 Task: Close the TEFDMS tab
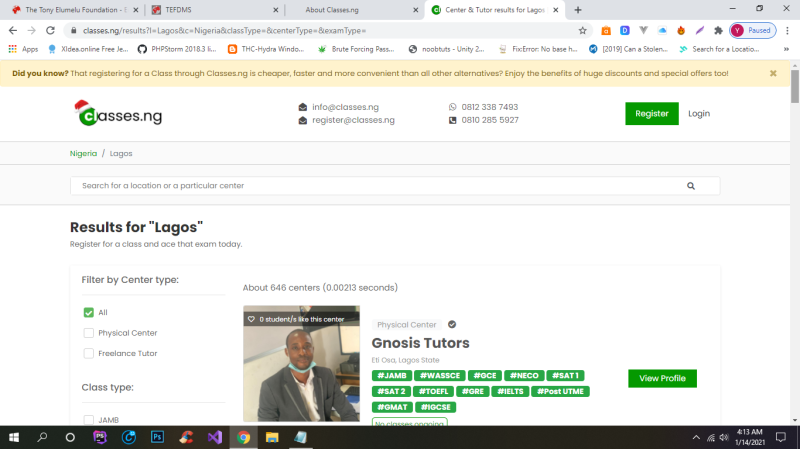point(276,10)
